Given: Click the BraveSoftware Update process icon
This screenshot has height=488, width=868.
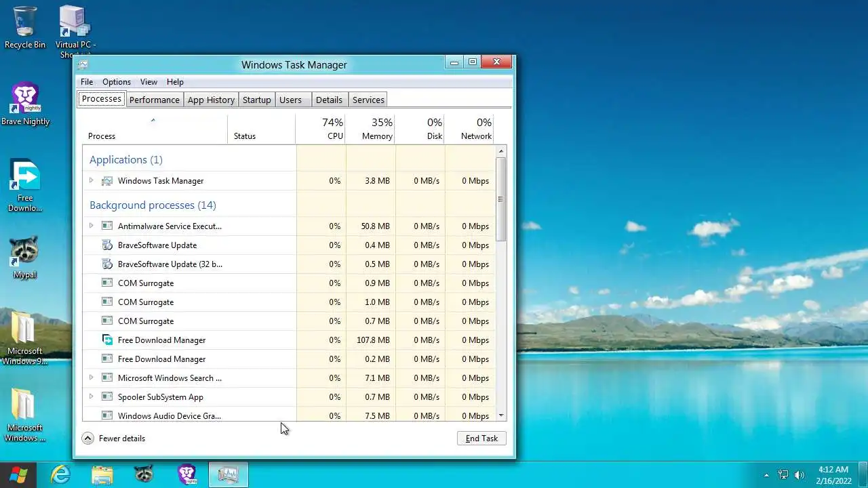Looking at the screenshot, I should [x=106, y=245].
